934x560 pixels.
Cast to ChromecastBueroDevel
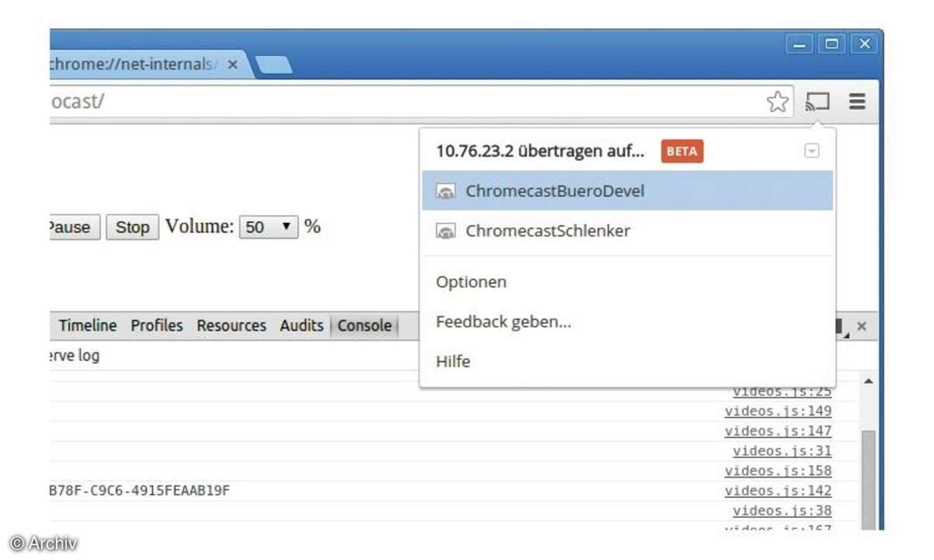pyautogui.click(x=627, y=191)
